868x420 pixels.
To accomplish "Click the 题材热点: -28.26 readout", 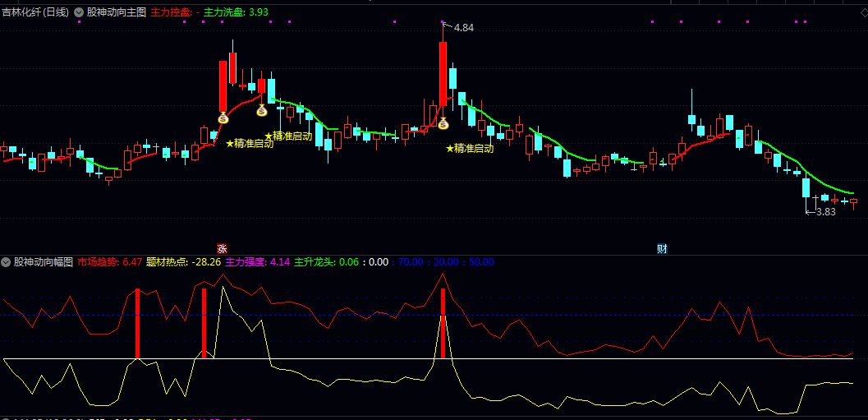I will [184, 262].
